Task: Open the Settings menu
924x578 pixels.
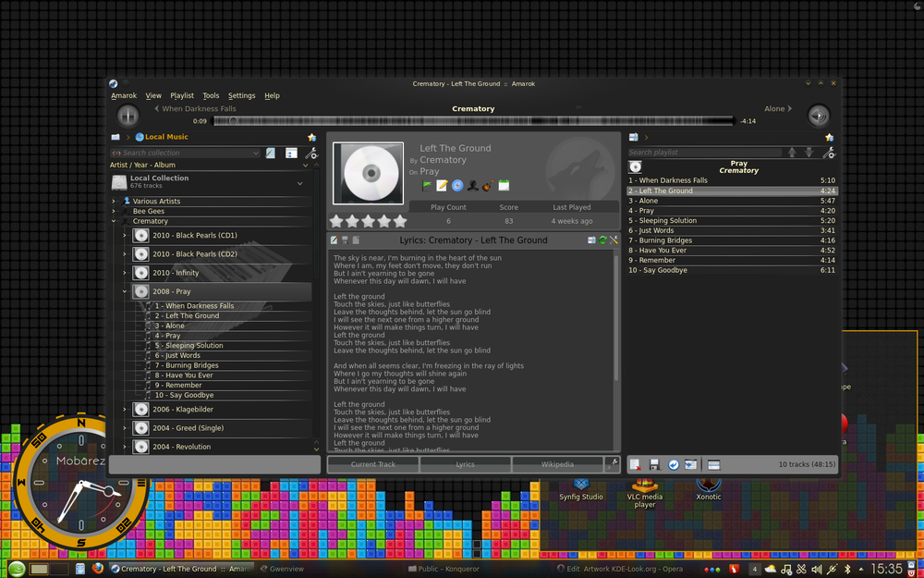Action: pyautogui.click(x=241, y=95)
